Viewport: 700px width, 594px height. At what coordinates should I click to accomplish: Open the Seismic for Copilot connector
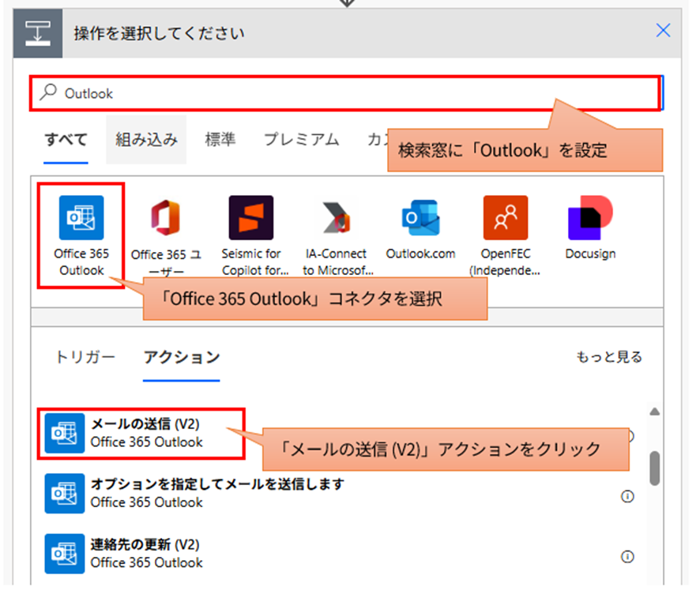252,229
